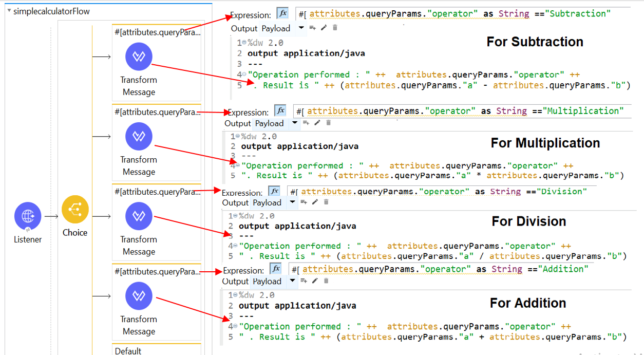Fold line 4 in the Division script
The image size is (644, 355).
click(235, 246)
